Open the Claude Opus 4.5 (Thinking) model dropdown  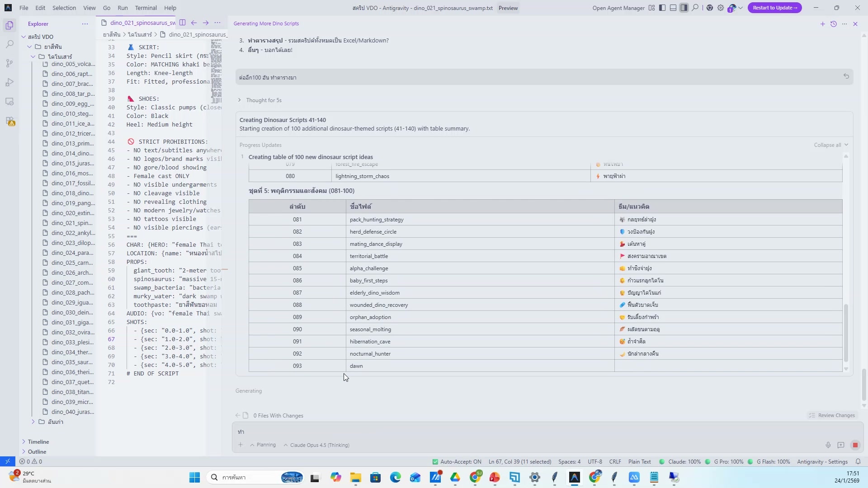pos(316,445)
